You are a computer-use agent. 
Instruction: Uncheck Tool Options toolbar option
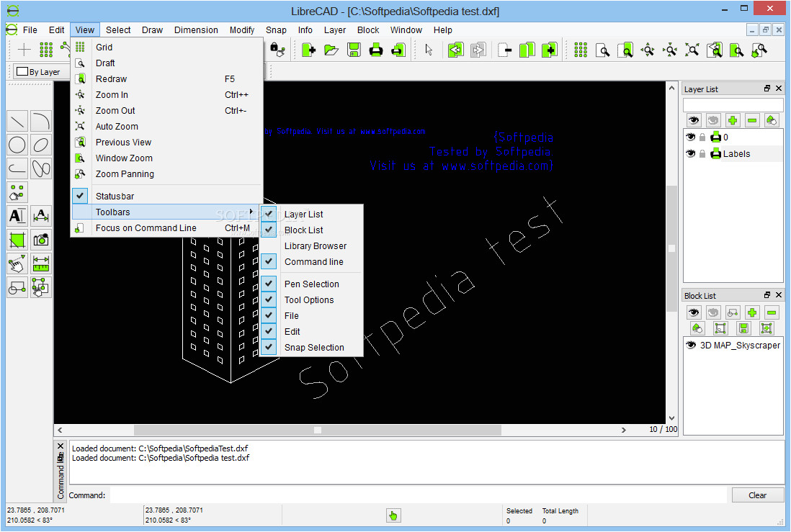[269, 299]
